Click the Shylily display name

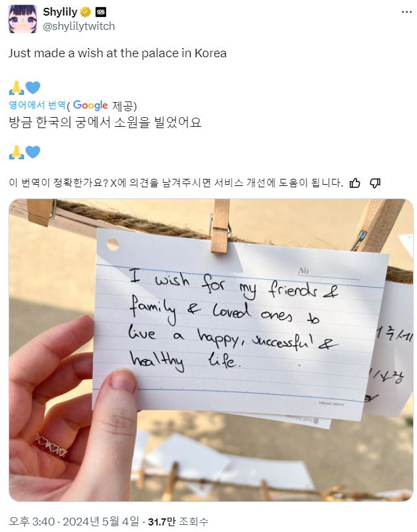(60, 12)
